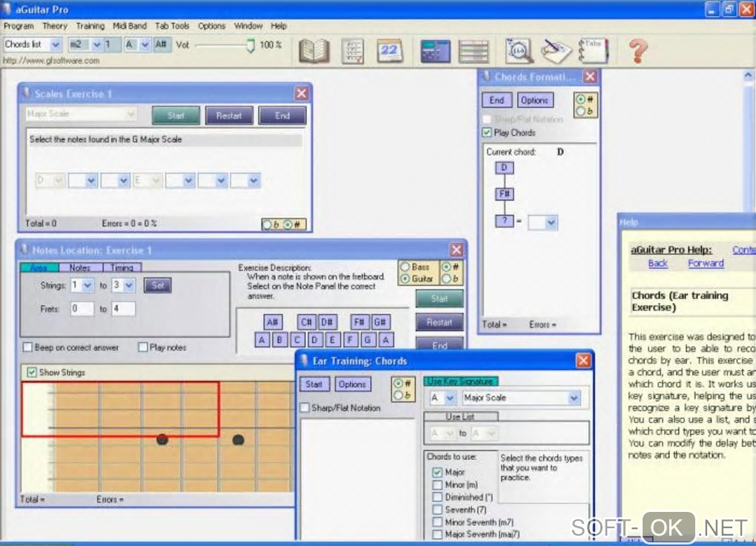Switch to the Timing tab
This screenshot has height=546, width=756.
[x=122, y=267]
